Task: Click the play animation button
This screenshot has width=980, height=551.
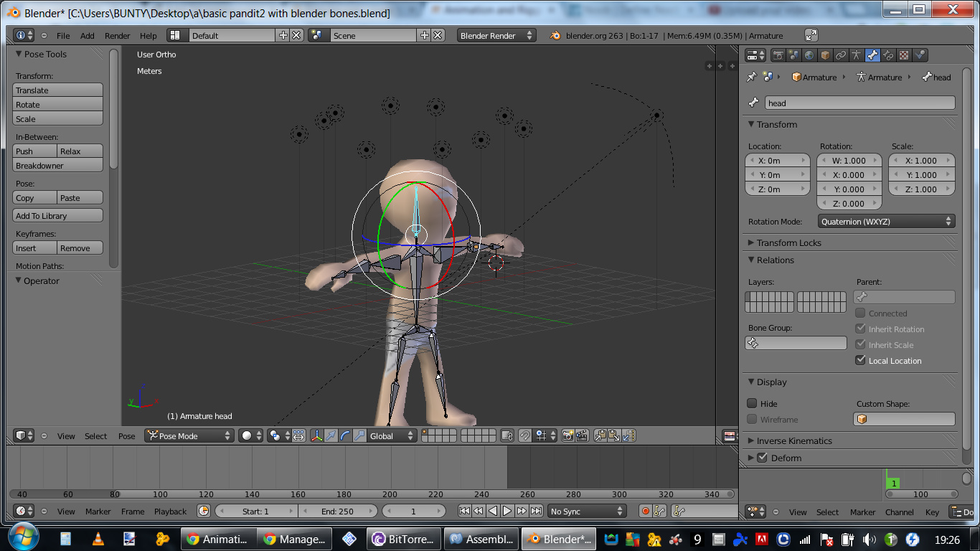Action: (507, 512)
